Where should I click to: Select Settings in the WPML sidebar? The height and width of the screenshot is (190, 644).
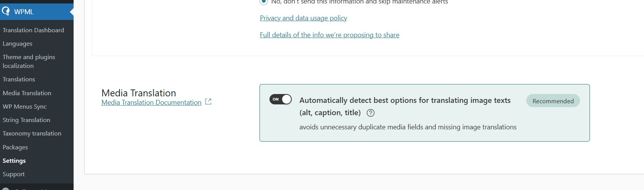pos(14,160)
